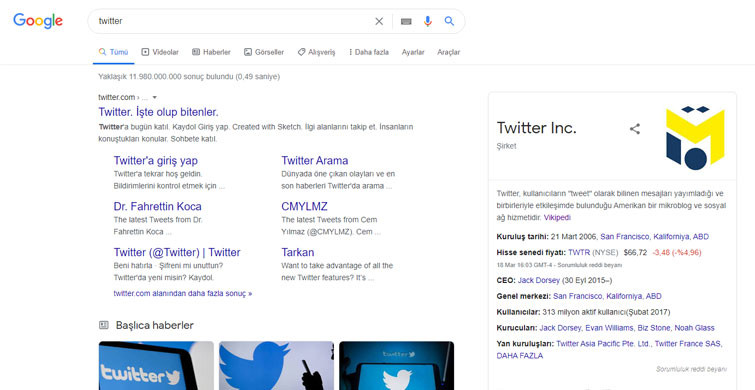Image resolution: width=755 pixels, height=390 pixels.
Task: Open the Twitter Arama sitelink
Action: tap(315, 160)
